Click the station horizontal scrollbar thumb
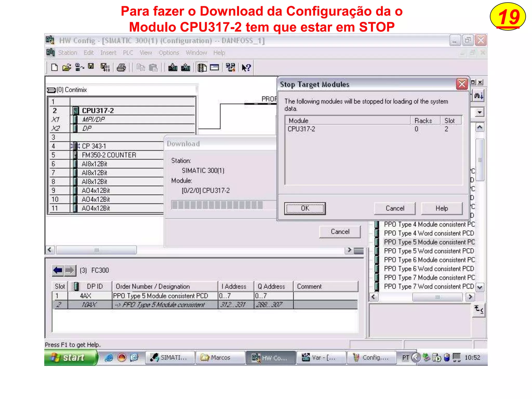 (x=96, y=250)
